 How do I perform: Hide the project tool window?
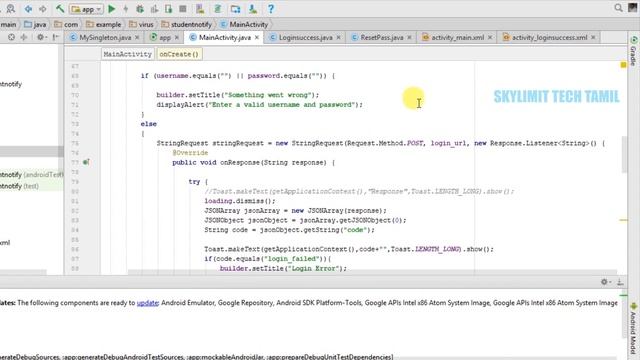coord(56,37)
